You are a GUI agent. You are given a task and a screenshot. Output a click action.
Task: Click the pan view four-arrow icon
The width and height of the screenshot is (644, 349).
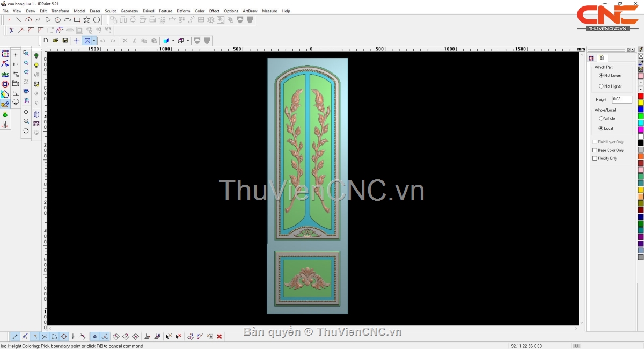(26, 112)
